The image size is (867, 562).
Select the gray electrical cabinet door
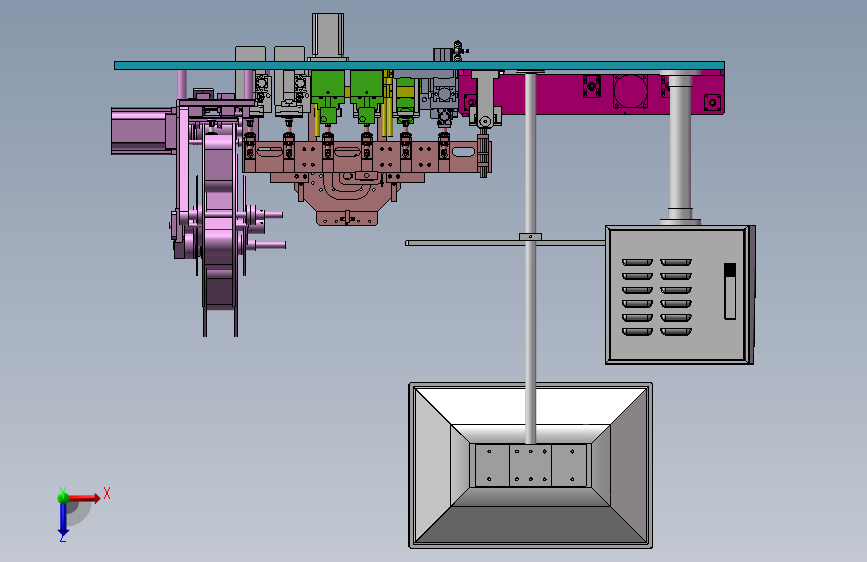(677, 294)
